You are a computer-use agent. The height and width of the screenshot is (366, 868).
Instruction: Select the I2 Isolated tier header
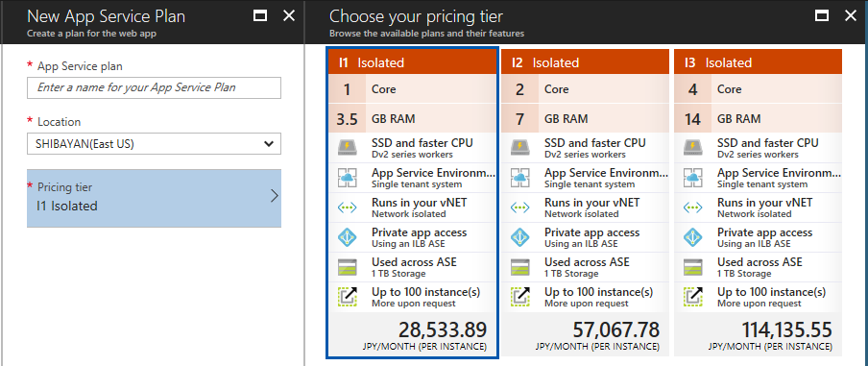(585, 62)
